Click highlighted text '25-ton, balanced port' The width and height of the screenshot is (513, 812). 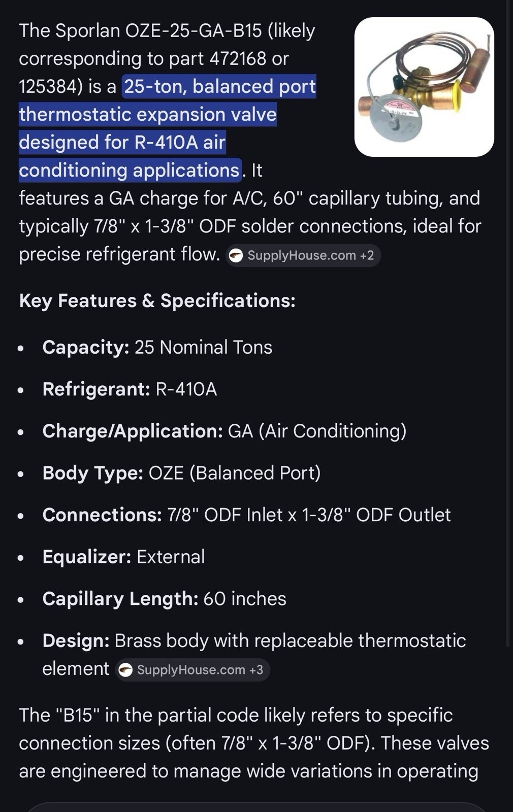(x=220, y=87)
